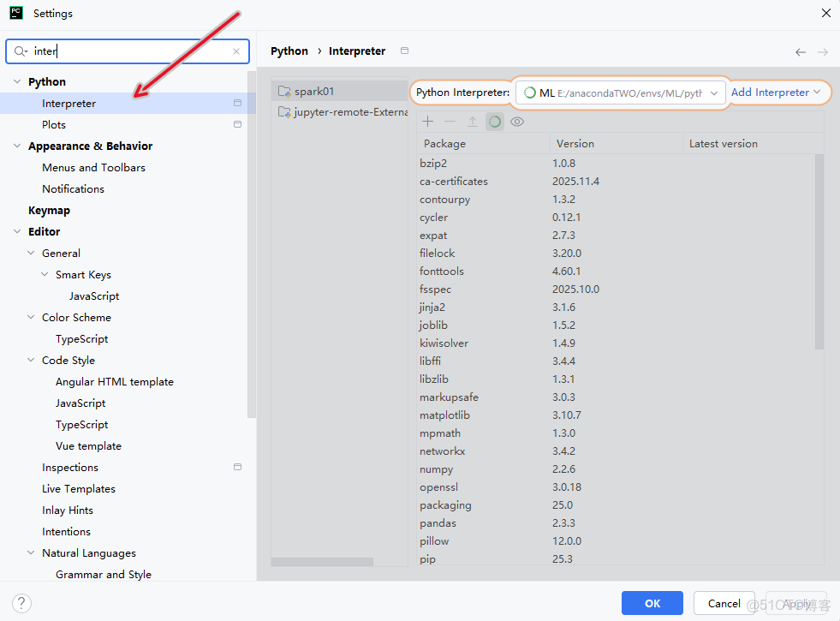Toggle show early releases eye icon
Viewport: 840px width, 621px height.
517,122
